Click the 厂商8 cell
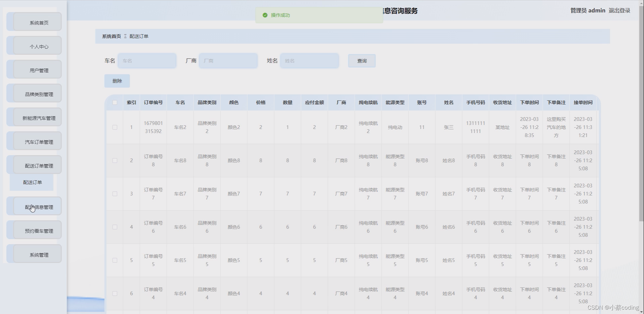Screen dimensions: 644x314 point(341,161)
